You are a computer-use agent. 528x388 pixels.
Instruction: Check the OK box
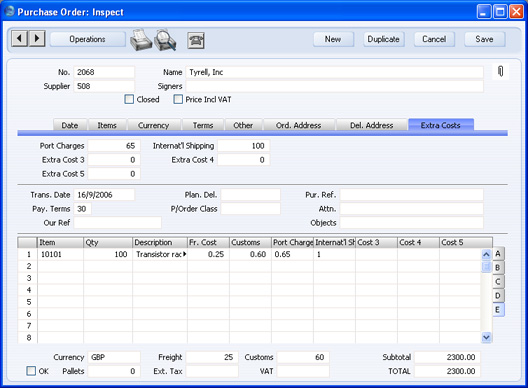coord(31,371)
